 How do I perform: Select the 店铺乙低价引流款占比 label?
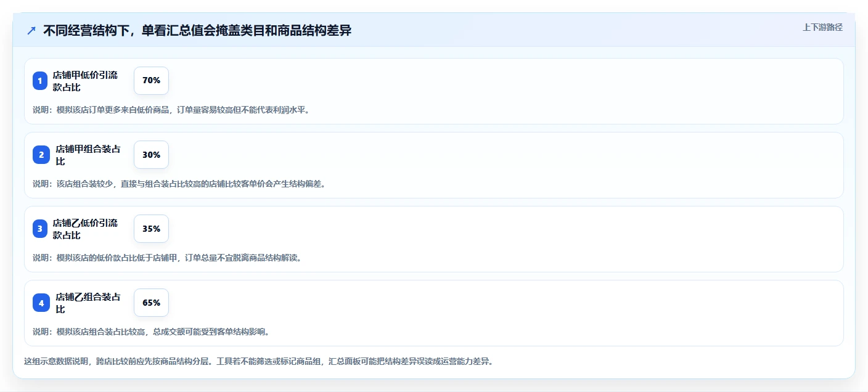(x=85, y=229)
